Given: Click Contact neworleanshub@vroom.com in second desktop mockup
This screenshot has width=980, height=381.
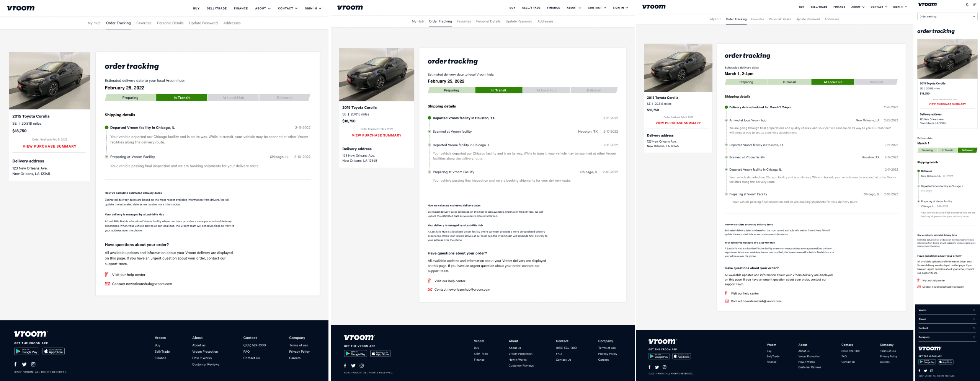Looking at the screenshot, I should pos(462,290).
